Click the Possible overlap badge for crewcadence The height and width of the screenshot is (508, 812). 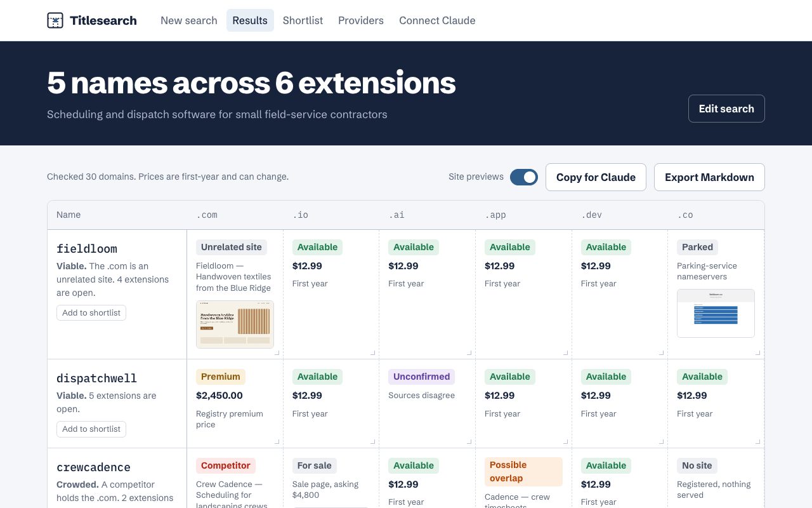tap(523, 472)
